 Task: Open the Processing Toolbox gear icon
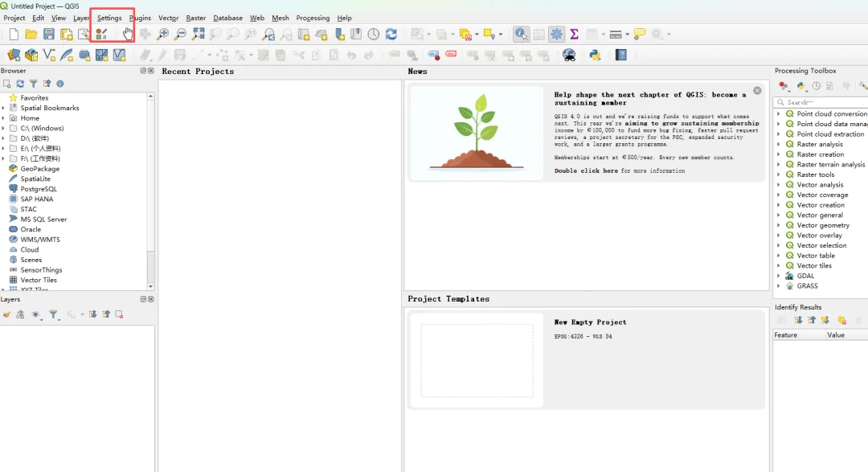[556, 35]
